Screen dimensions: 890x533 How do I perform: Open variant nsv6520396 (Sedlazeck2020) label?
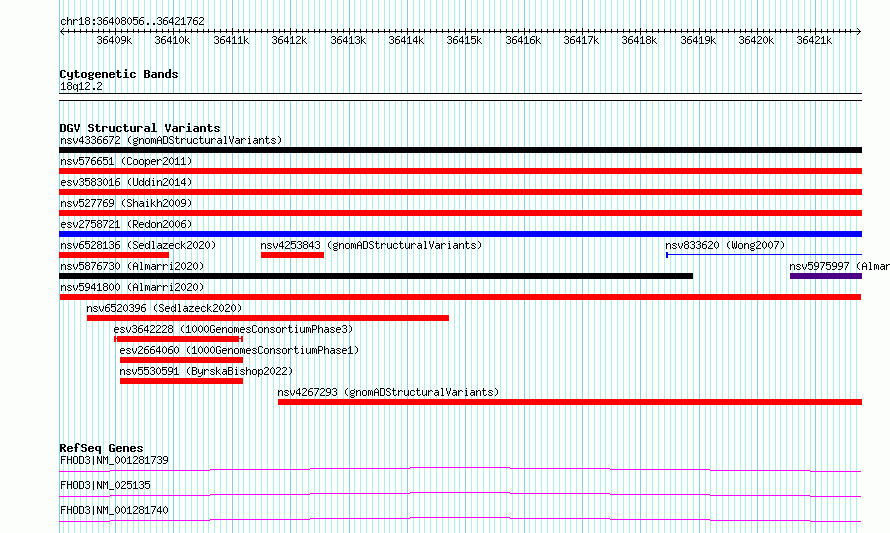pyautogui.click(x=164, y=308)
